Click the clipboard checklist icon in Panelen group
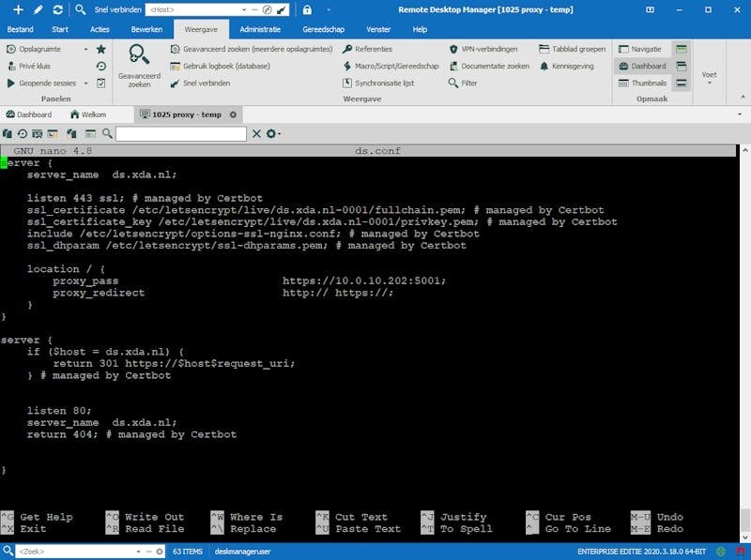 tap(101, 83)
